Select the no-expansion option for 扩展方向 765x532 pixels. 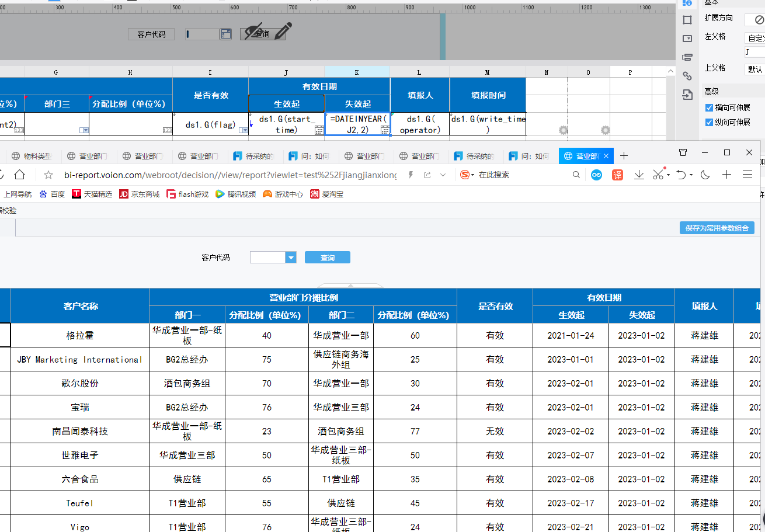pyautogui.click(x=759, y=20)
